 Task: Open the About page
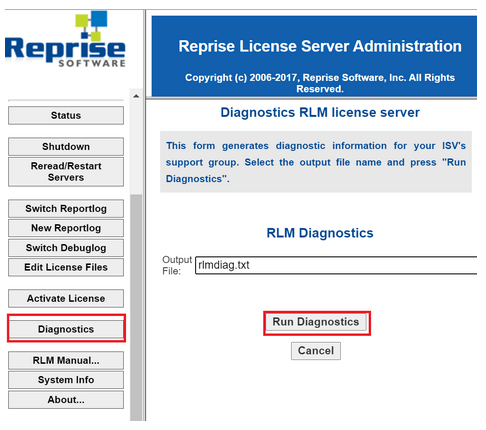(66, 400)
